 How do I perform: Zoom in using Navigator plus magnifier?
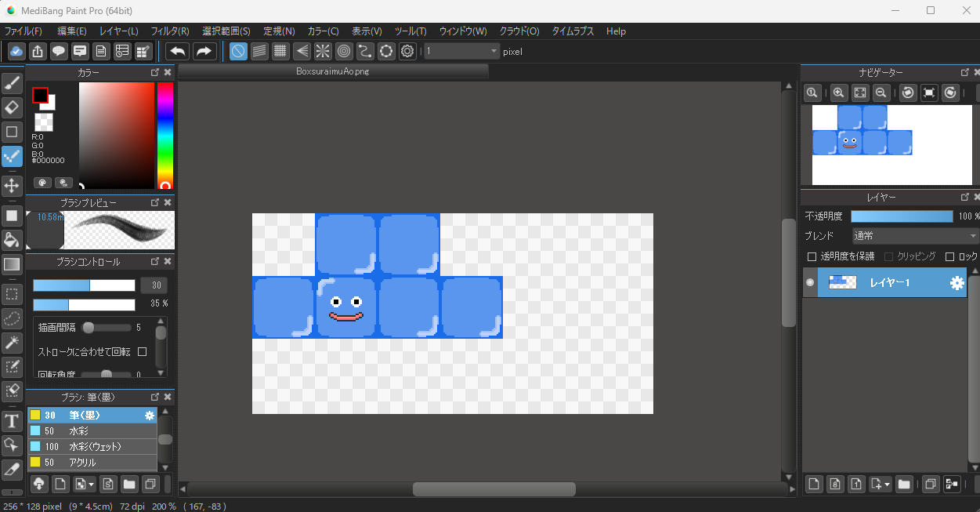click(x=838, y=93)
